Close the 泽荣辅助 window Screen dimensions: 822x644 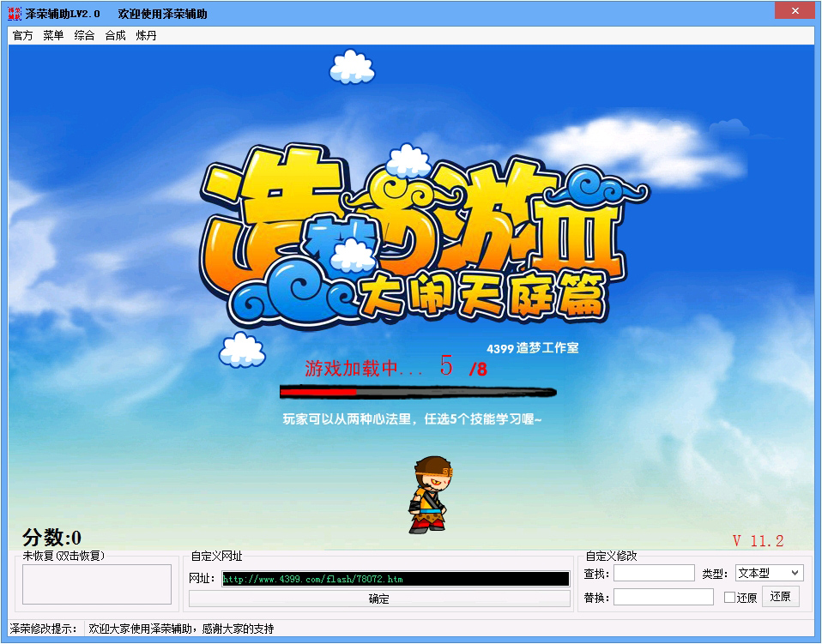[x=795, y=11]
